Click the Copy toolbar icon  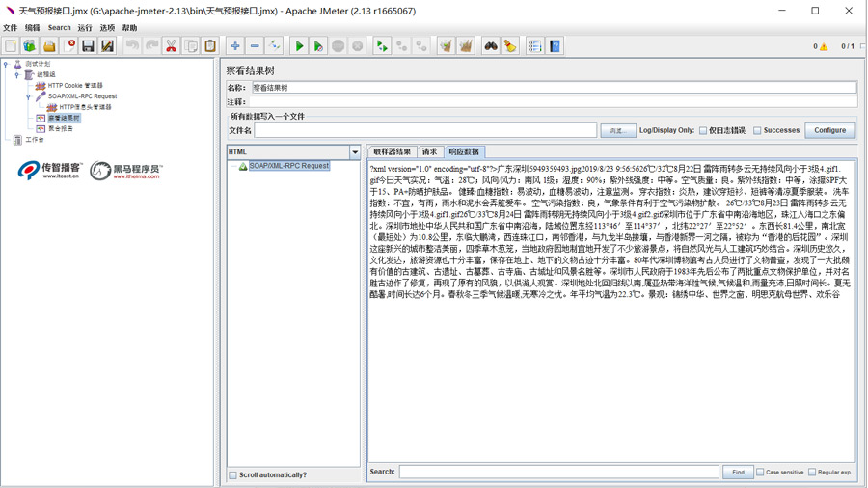tap(191, 46)
